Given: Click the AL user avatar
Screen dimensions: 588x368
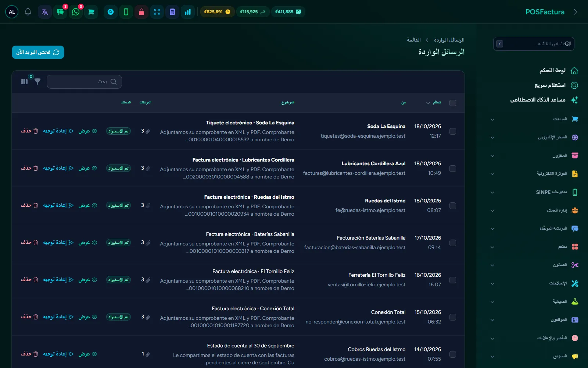Looking at the screenshot, I should click(12, 12).
